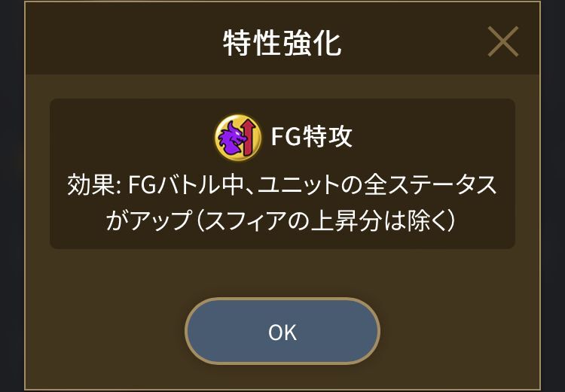Click the OK text label inside the button

pyautogui.click(x=282, y=333)
